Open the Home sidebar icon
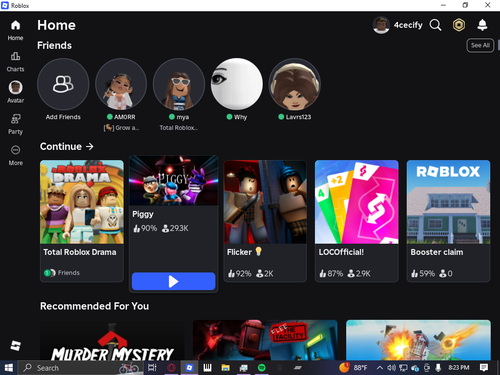Screen dimensions: 500x375 point(15,26)
